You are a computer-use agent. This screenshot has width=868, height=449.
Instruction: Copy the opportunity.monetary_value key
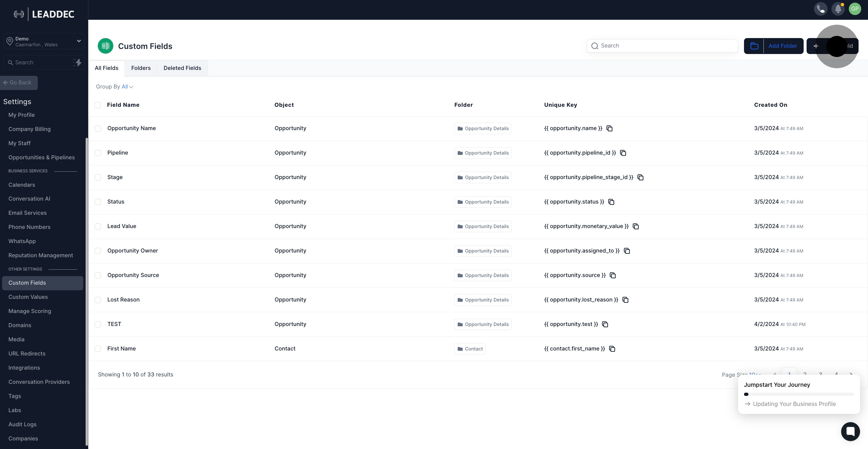tap(636, 226)
